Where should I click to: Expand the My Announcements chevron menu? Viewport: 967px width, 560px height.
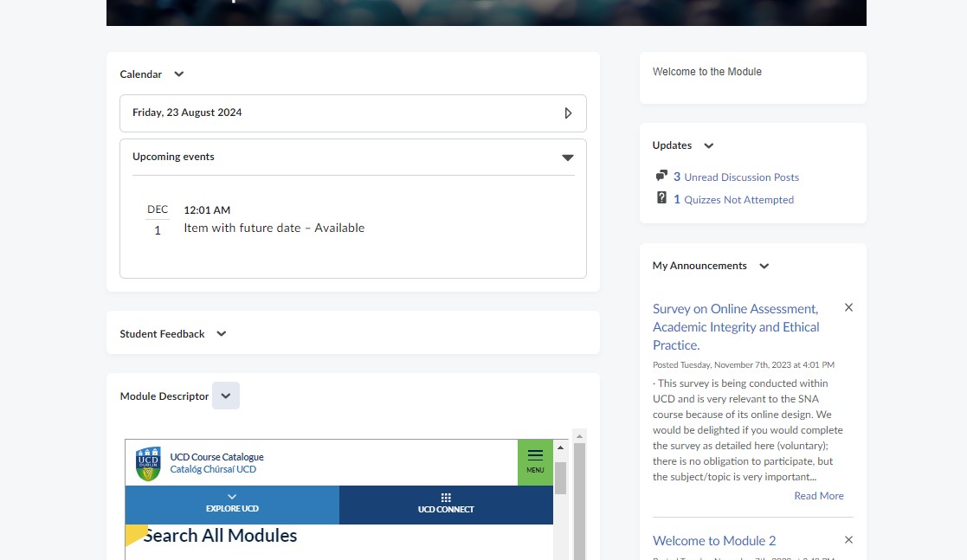(x=764, y=266)
